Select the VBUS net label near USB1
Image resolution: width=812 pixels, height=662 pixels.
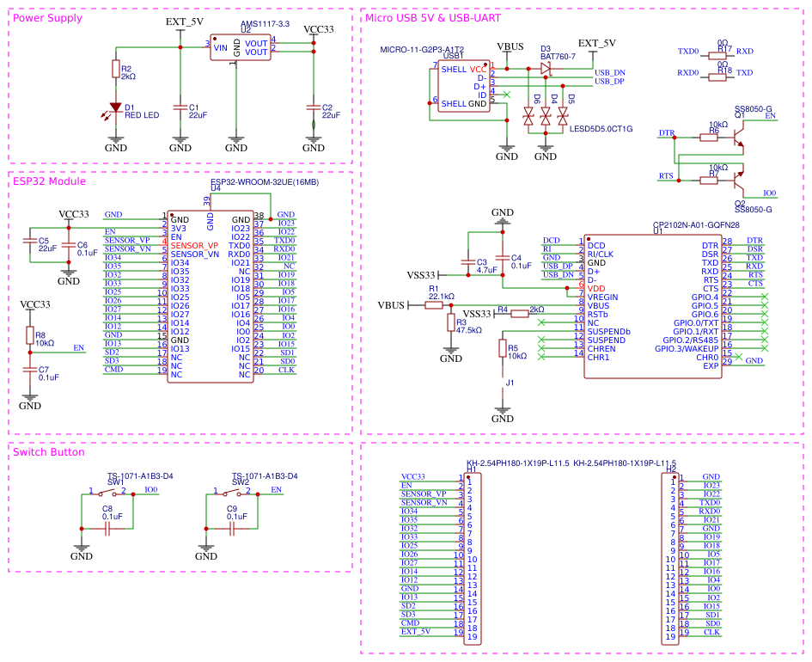[510, 47]
